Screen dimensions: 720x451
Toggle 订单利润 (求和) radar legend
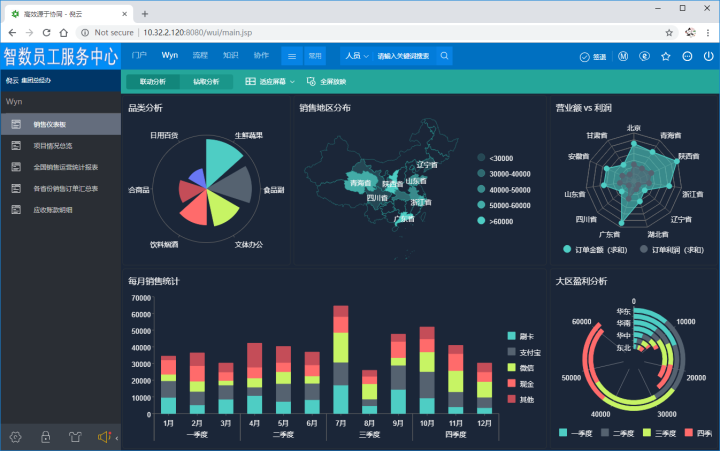tap(672, 249)
